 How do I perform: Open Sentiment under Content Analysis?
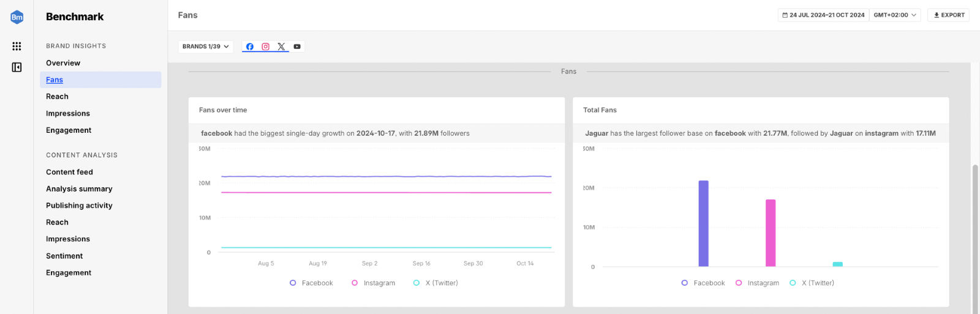[x=64, y=256]
